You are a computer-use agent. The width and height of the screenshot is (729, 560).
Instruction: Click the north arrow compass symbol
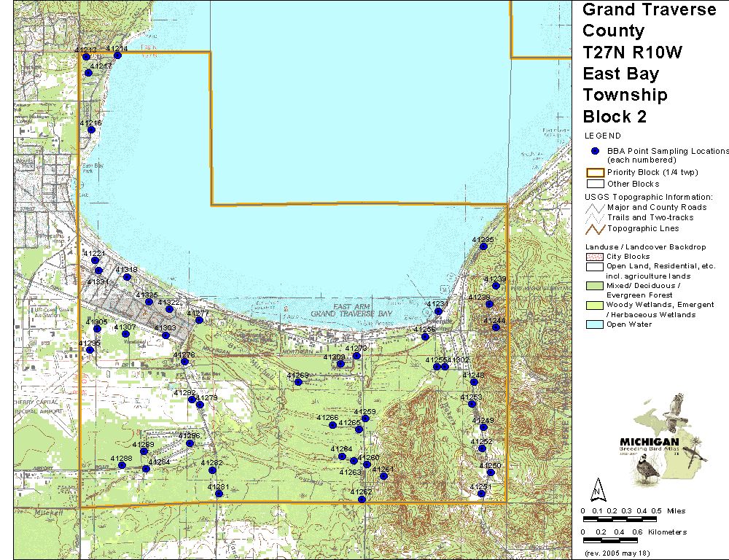[597, 488]
